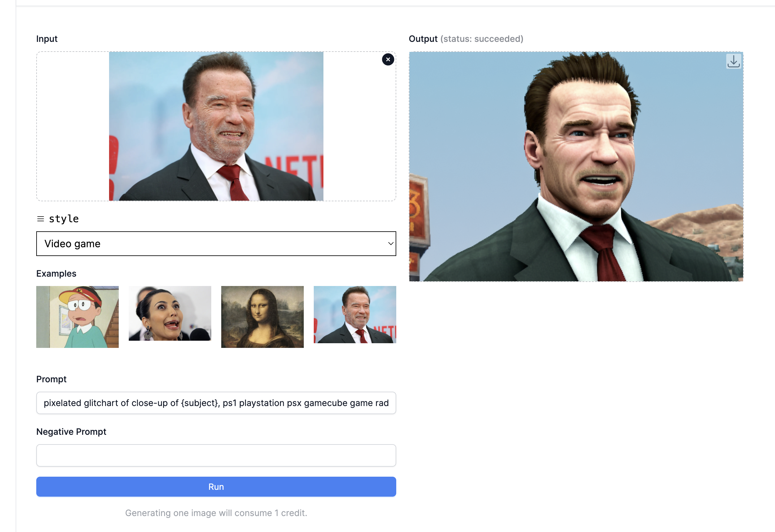Click the Negative Prompt label
Image resolution: width=775 pixels, height=532 pixels.
pos(71,432)
